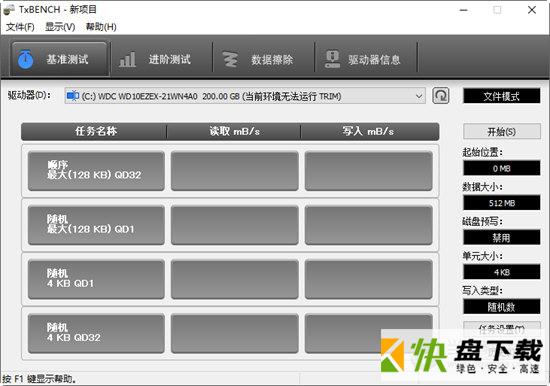The image size is (550, 386).
Task: Click the 任务名称 column header
Action: tap(94, 132)
